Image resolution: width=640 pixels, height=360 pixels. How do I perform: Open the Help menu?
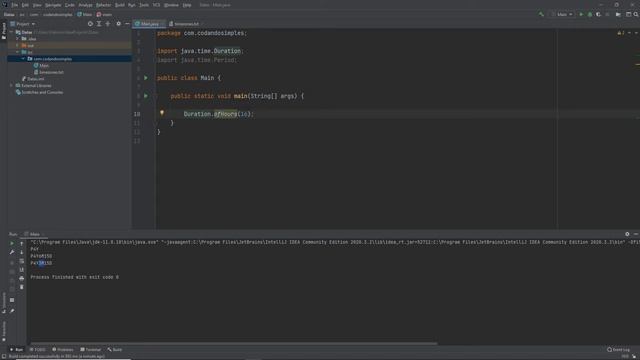pos(187,5)
